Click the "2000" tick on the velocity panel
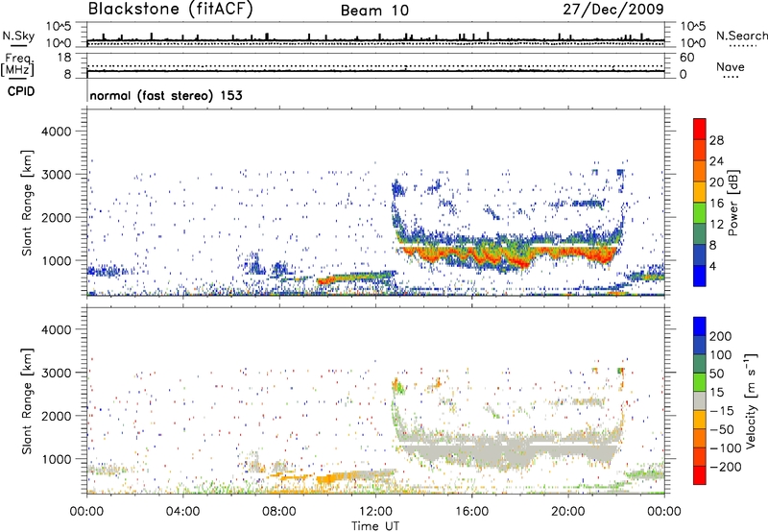This screenshot has height=532, width=768. click(x=57, y=416)
